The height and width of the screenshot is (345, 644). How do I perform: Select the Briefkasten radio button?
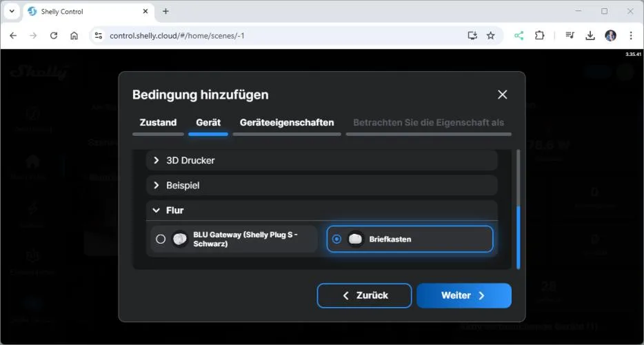tap(336, 239)
